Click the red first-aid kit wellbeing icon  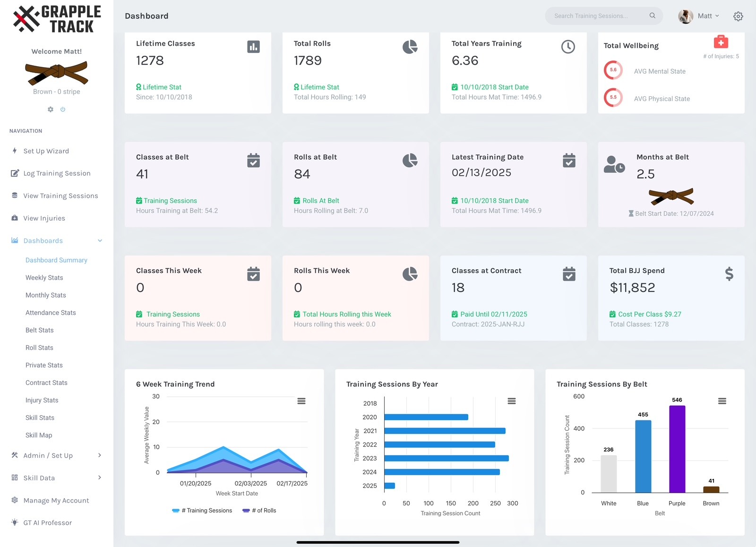click(721, 42)
